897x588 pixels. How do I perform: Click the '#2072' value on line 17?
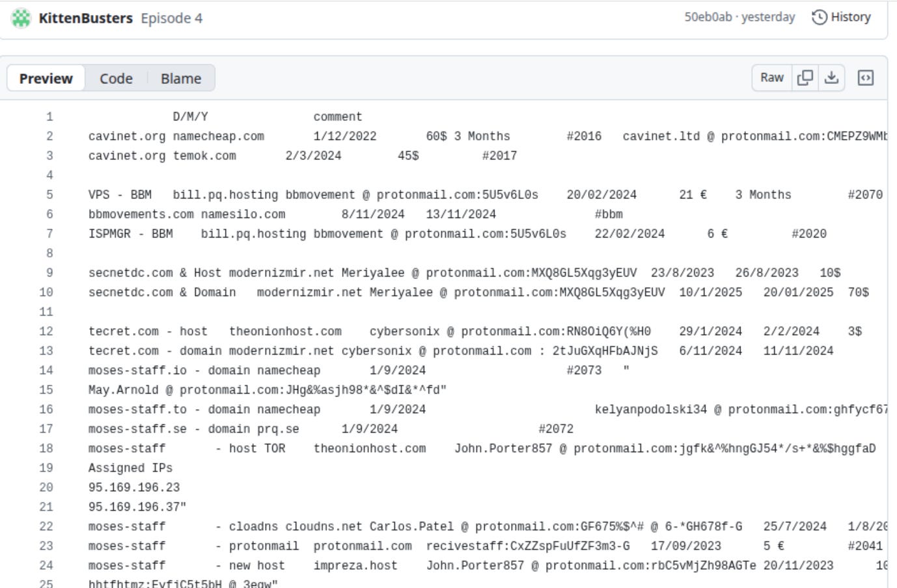(556, 429)
